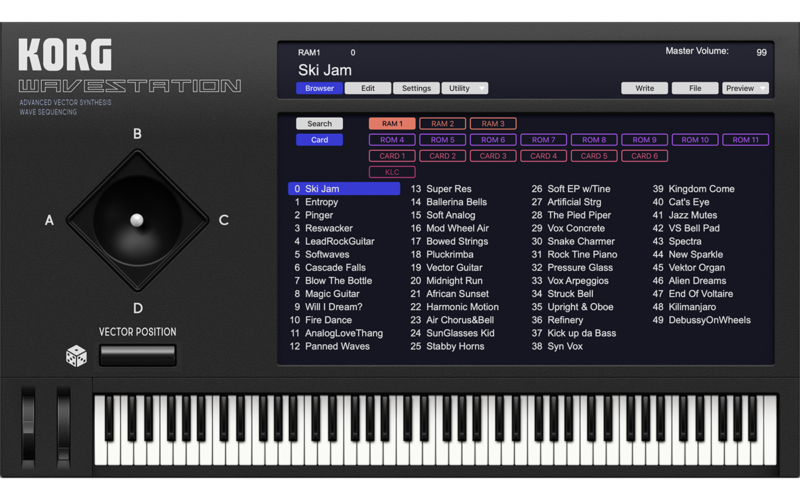The height and width of the screenshot is (500, 800).
Task: Choose preset 49 DebussyOnWheels
Action: pyautogui.click(x=702, y=320)
